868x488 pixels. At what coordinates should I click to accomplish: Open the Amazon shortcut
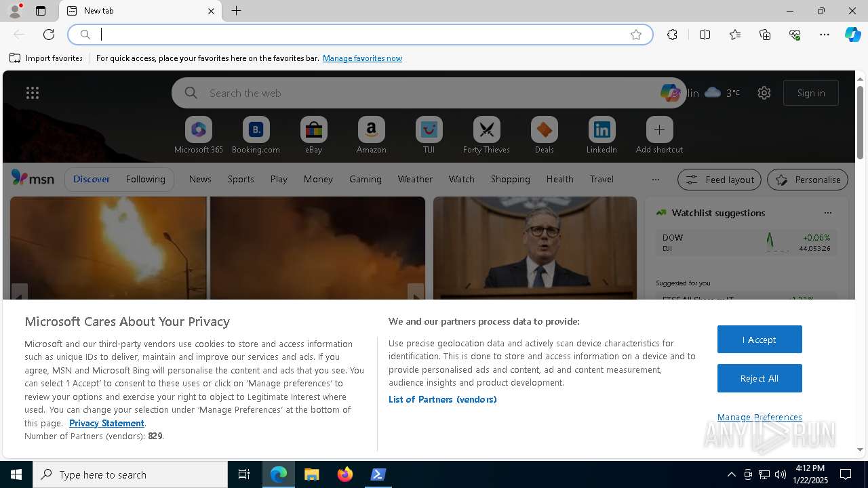(371, 136)
